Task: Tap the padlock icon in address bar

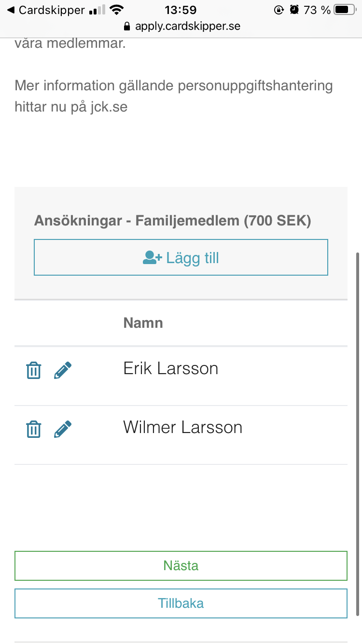Action: pyautogui.click(x=127, y=26)
